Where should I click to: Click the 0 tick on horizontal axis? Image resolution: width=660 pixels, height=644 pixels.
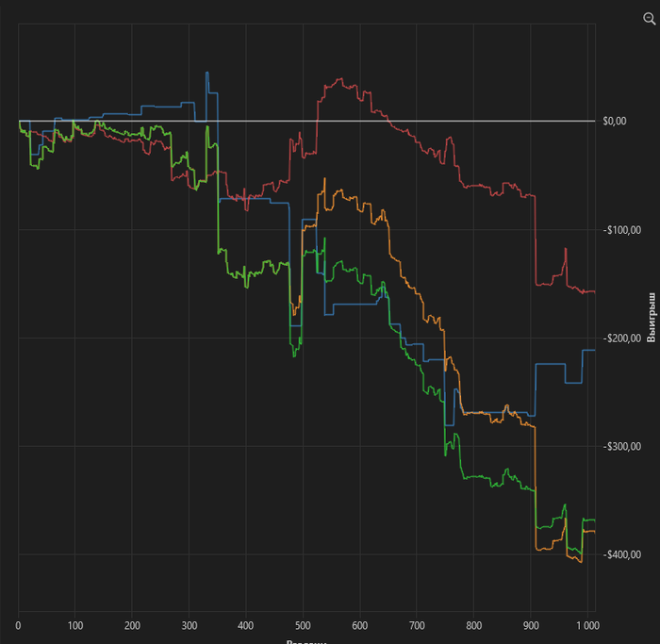click(19, 625)
